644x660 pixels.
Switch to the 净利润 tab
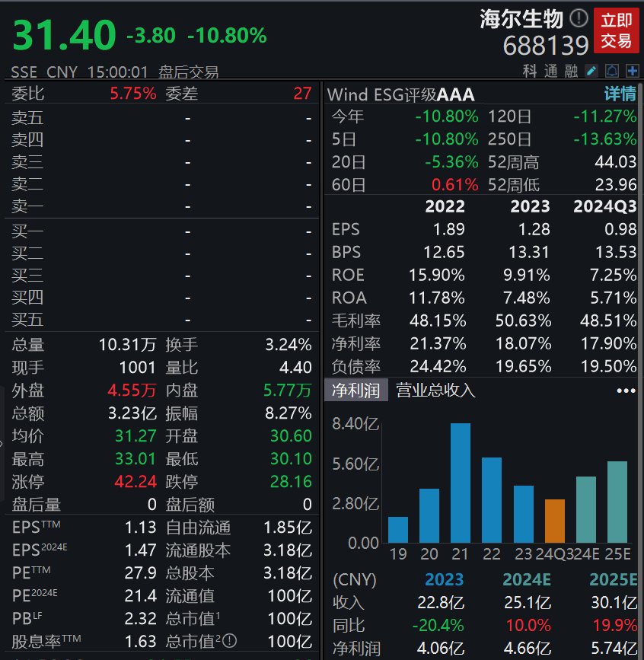pyautogui.click(x=356, y=391)
